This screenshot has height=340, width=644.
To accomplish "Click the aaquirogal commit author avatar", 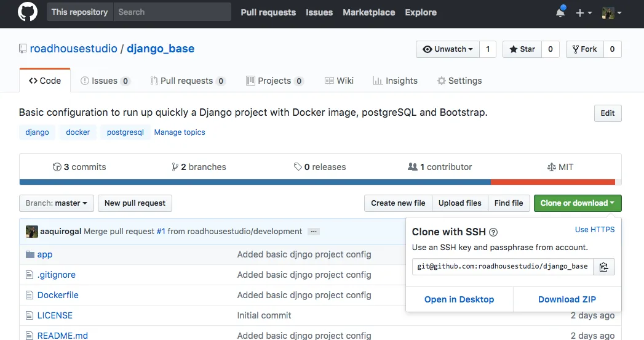I will pos(31,232).
